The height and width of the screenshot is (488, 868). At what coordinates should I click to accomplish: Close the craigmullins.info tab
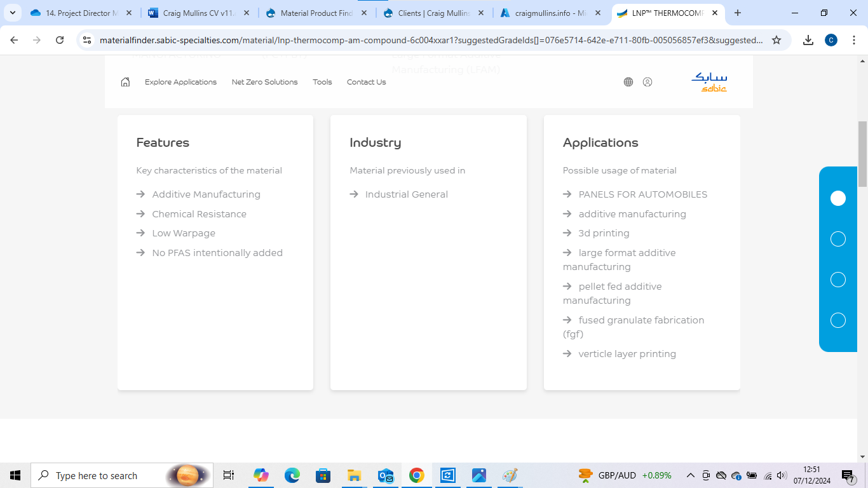(599, 13)
